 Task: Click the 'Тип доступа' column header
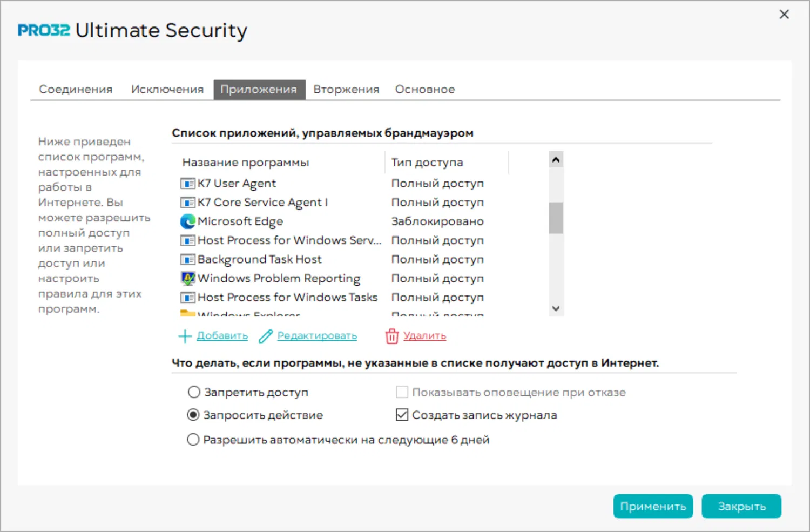click(x=427, y=163)
